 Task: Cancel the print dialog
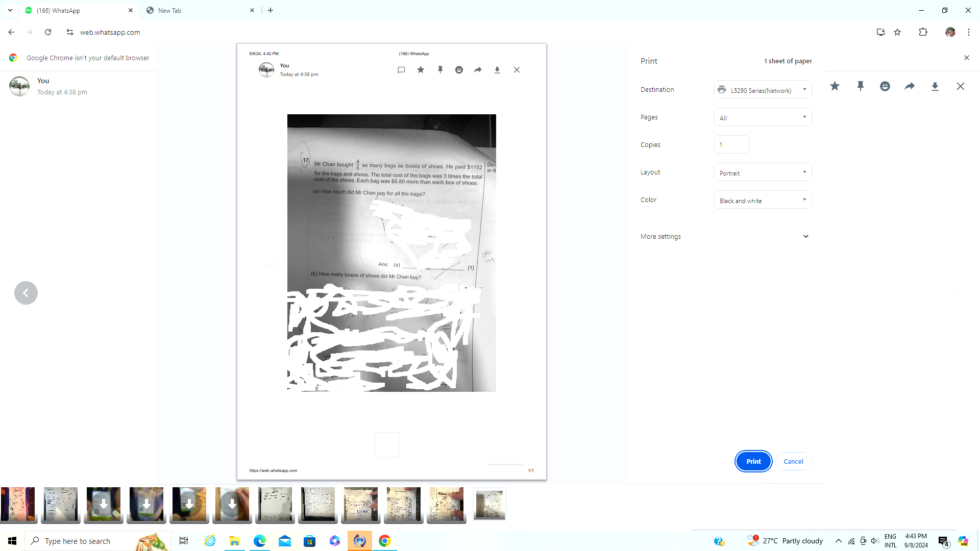(793, 461)
